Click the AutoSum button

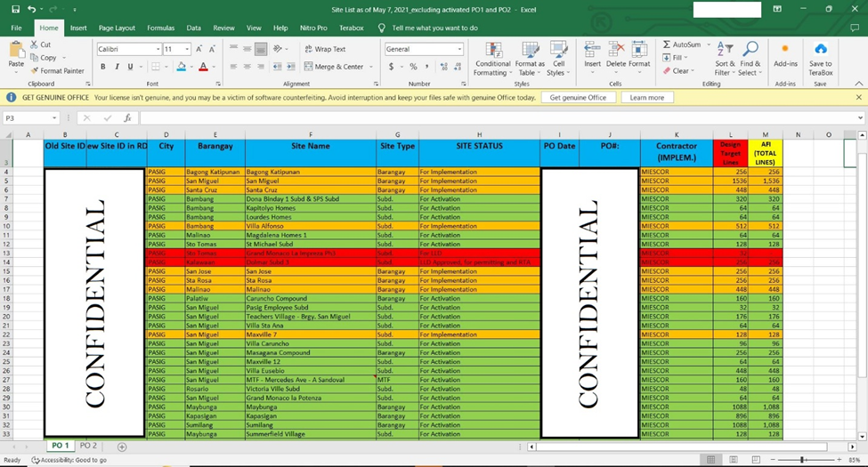(x=682, y=44)
